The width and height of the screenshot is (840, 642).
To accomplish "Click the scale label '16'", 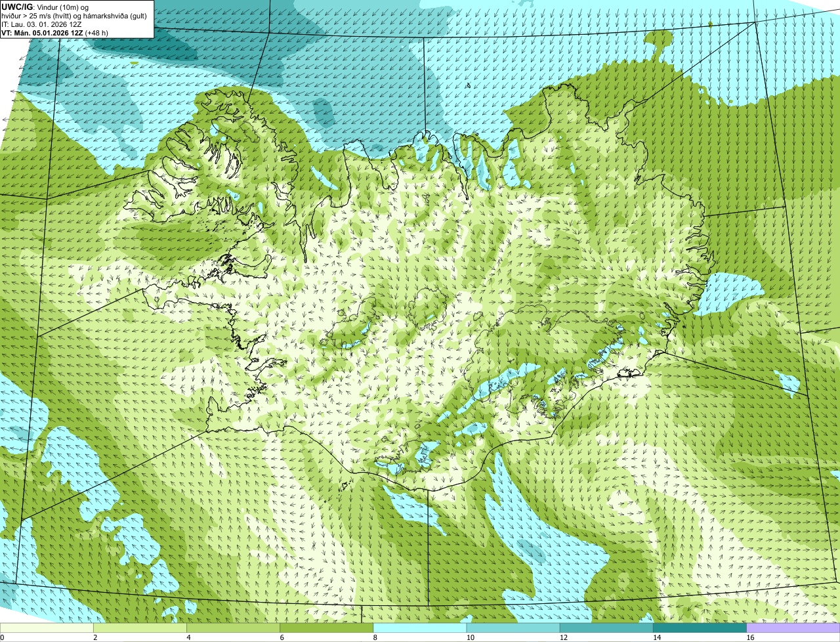I will [750, 637].
